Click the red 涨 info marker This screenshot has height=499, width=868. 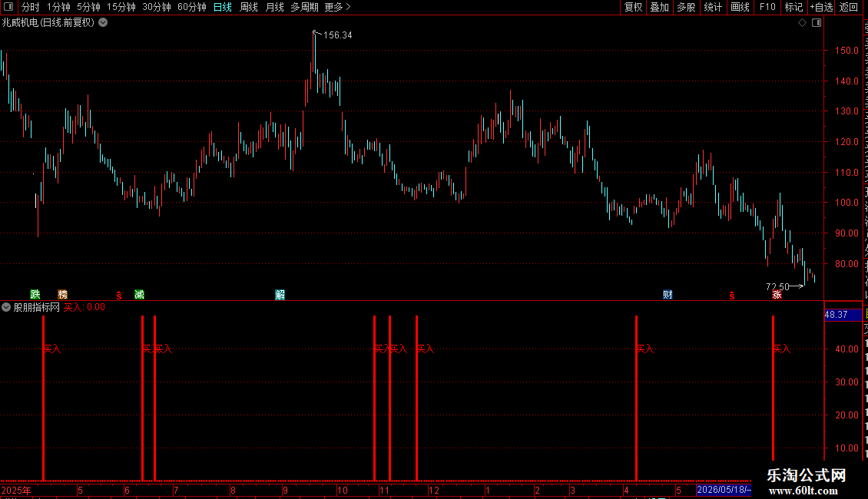(777, 294)
